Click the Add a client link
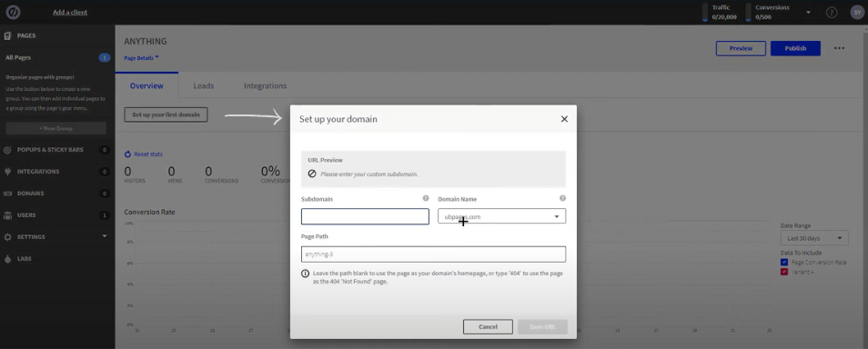 coord(70,12)
